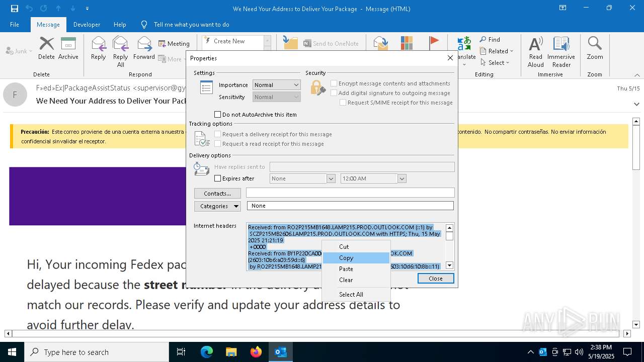Expand Customize Quick Access Toolbar arrow
This screenshot has height=362, width=644.
(88, 9)
